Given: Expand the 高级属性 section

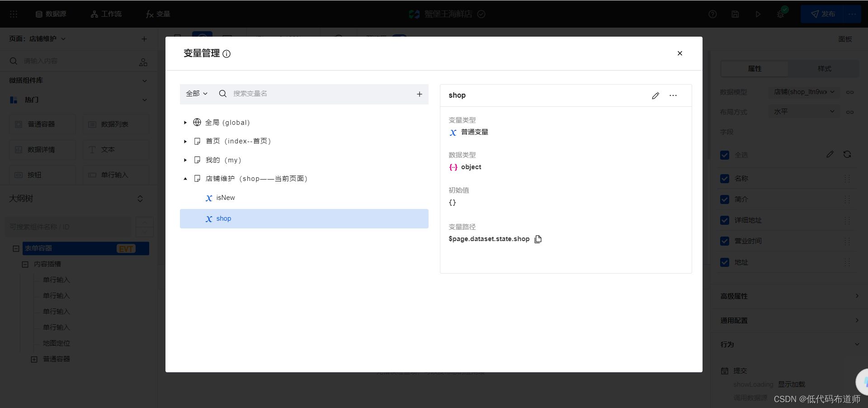Looking at the screenshot, I should [789, 296].
